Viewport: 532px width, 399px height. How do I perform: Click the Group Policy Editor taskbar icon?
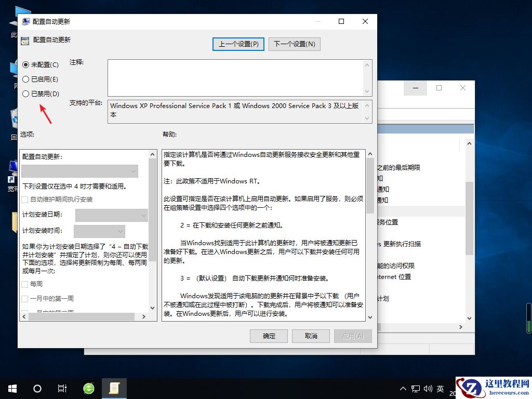tap(114, 388)
